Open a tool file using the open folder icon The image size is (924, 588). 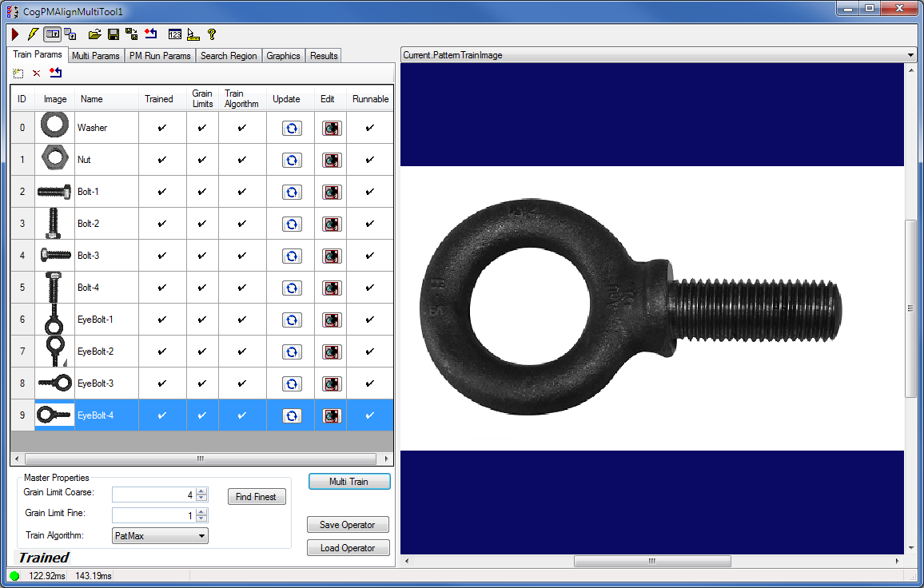95,34
